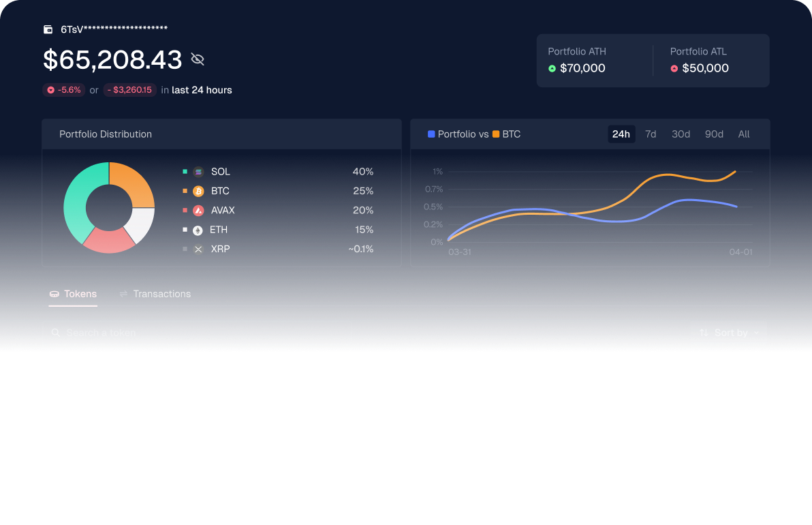Click the Tokens tab coin icon

click(x=54, y=294)
